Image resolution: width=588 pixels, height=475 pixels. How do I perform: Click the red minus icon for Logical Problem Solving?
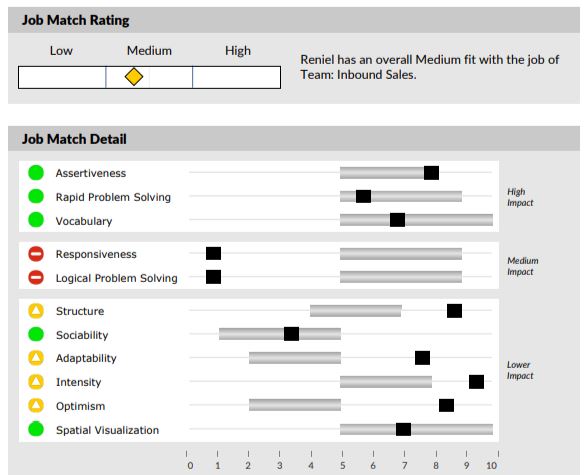[36, 277]
